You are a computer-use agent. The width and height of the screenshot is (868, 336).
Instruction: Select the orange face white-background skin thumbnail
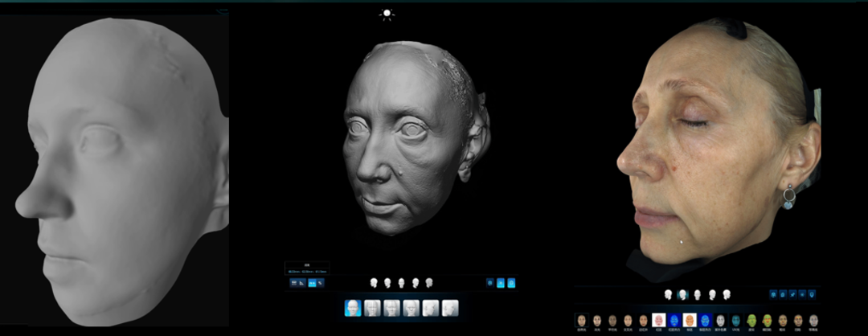690,321
